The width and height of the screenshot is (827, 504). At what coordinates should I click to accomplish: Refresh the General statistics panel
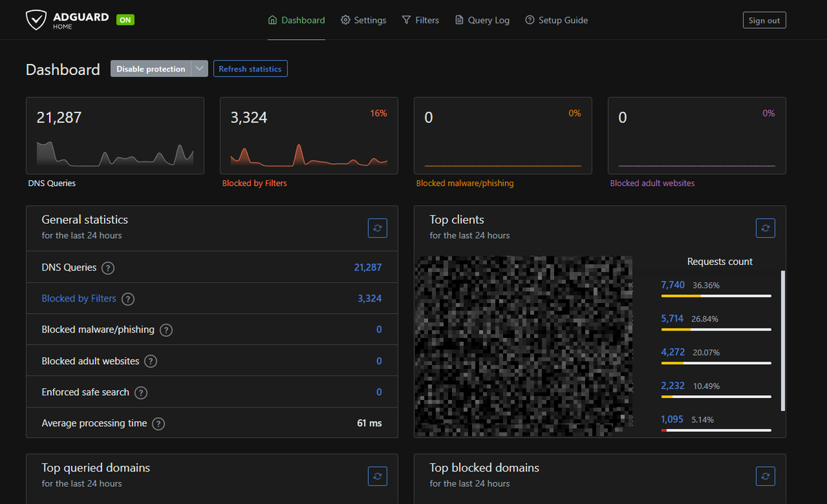coord(378,228)
